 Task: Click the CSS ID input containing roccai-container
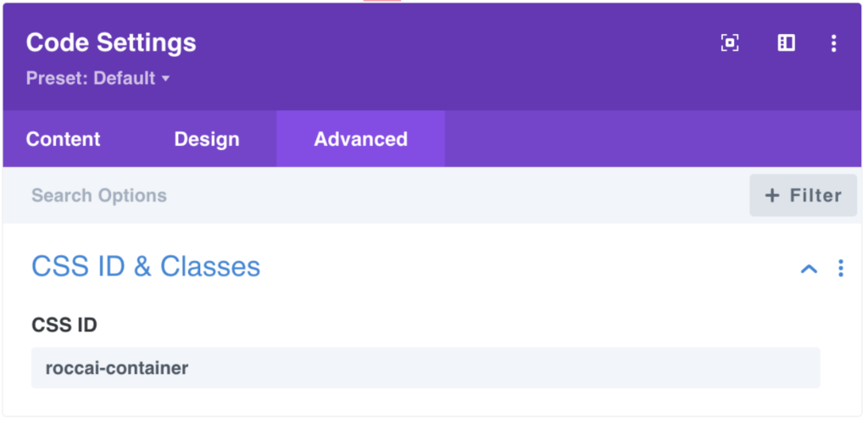[x=426, y=368]
